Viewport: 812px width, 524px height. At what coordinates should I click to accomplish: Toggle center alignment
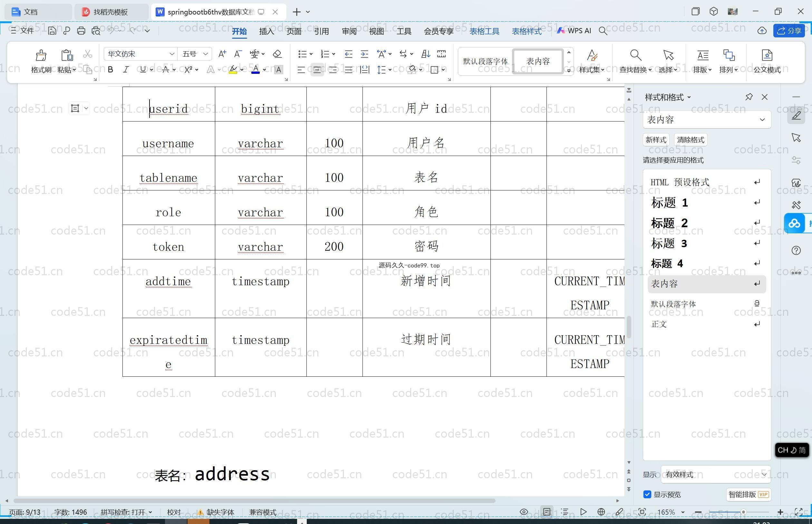pyautogui.click(x=317, y=70)
